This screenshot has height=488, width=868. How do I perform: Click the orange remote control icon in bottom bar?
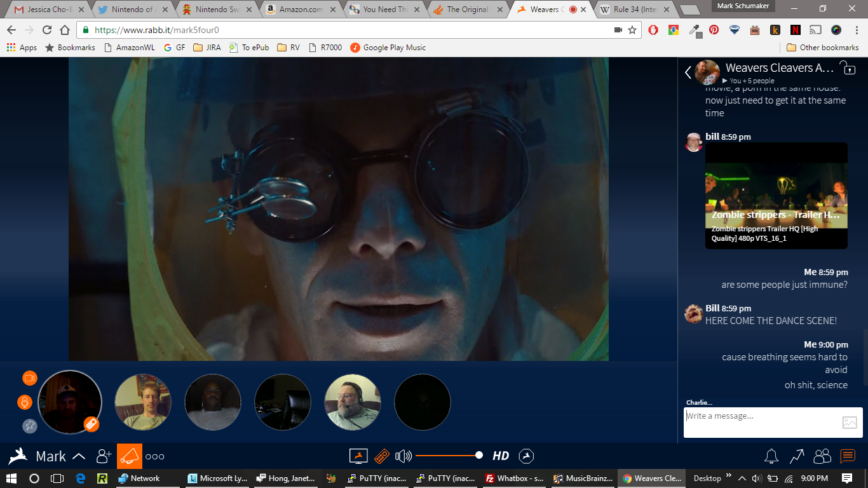coord(381,456)
